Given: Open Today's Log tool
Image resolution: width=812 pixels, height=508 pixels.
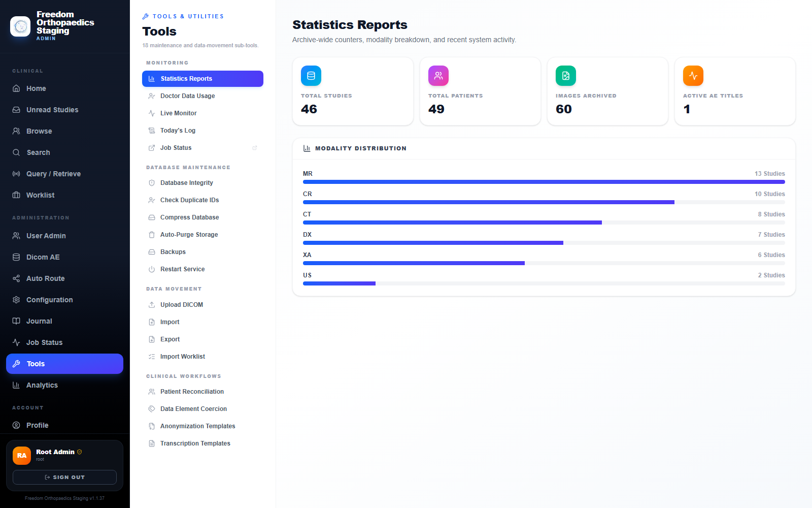Looking at the screenshot, I should click(202, 131).
